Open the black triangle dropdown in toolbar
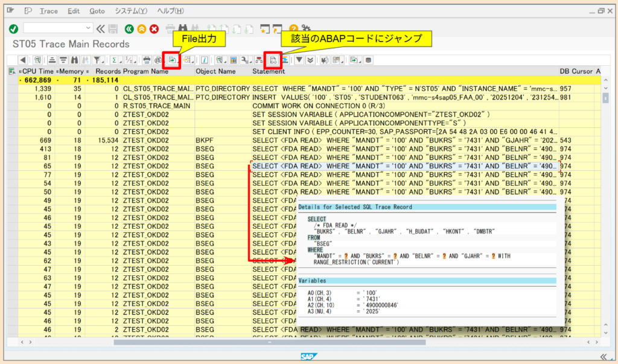618x364 pixels. 299,60
